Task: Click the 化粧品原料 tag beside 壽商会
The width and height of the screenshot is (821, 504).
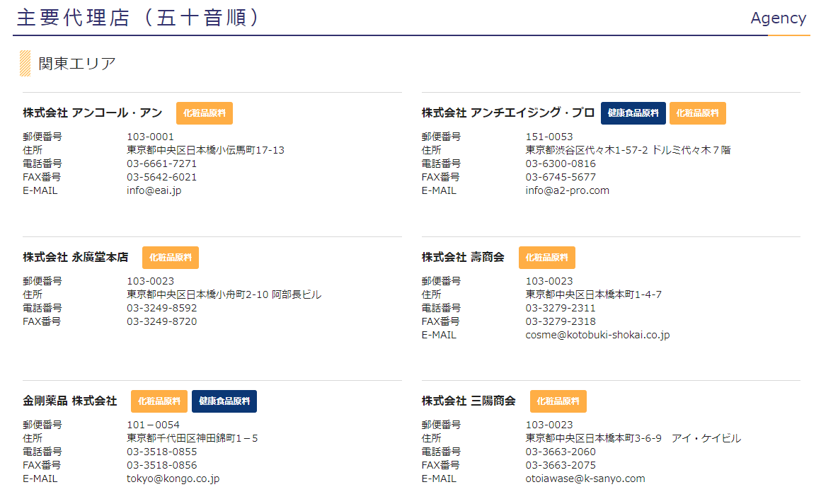Action: 546,258
